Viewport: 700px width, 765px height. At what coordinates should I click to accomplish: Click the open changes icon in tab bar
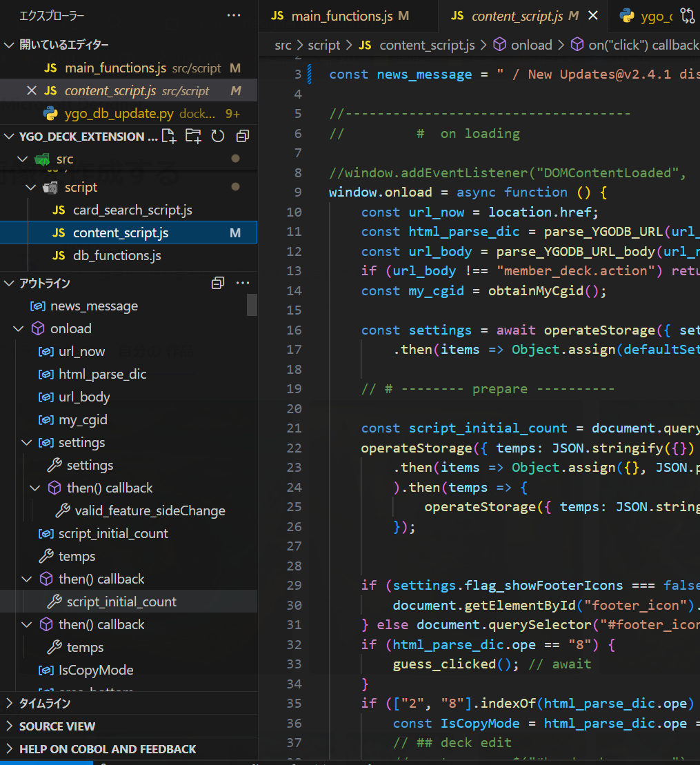688,15
